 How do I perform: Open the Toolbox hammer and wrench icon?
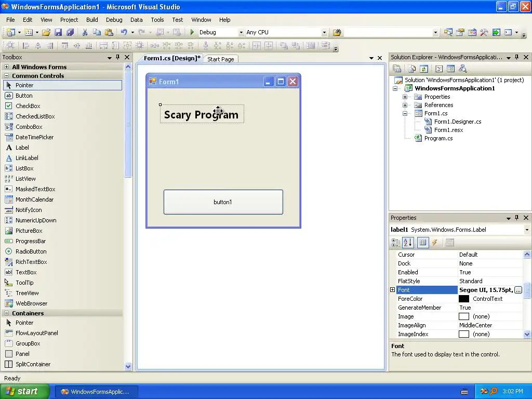click(484, 32)
